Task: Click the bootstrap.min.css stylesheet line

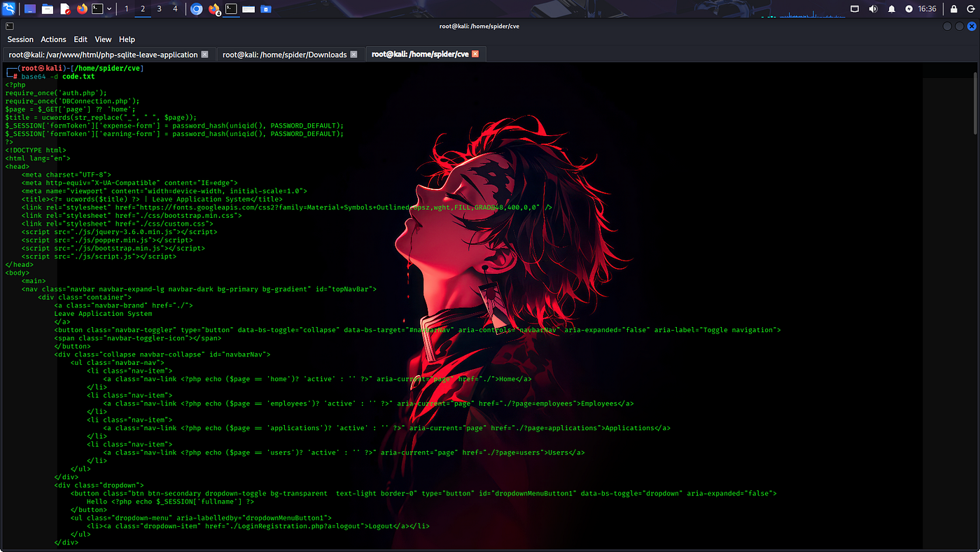Action: click(x=132, y=216)
